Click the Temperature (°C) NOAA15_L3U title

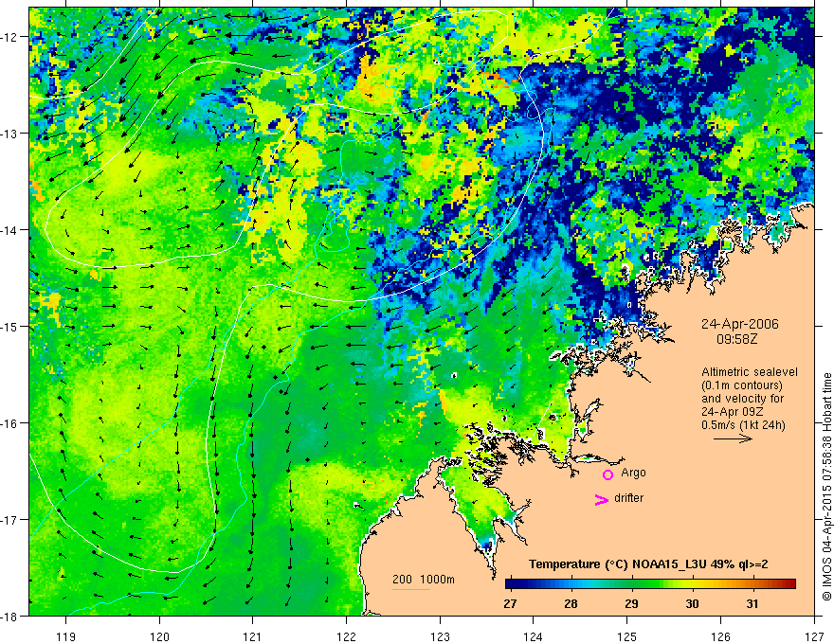pos(648,564)
